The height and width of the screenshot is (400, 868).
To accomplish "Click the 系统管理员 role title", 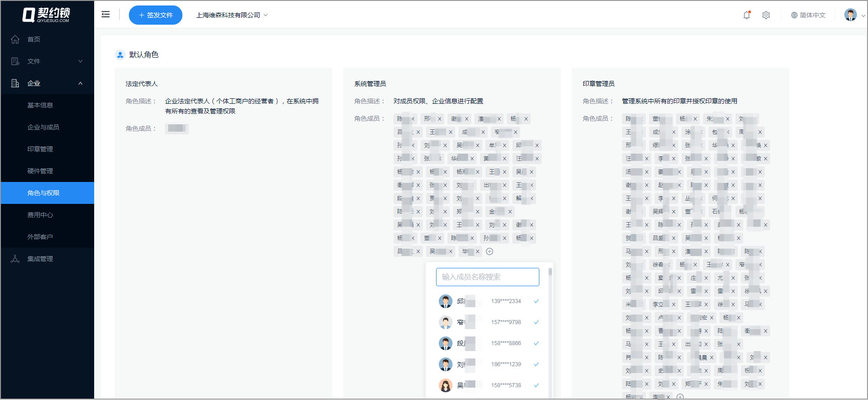I will (370, 84).
